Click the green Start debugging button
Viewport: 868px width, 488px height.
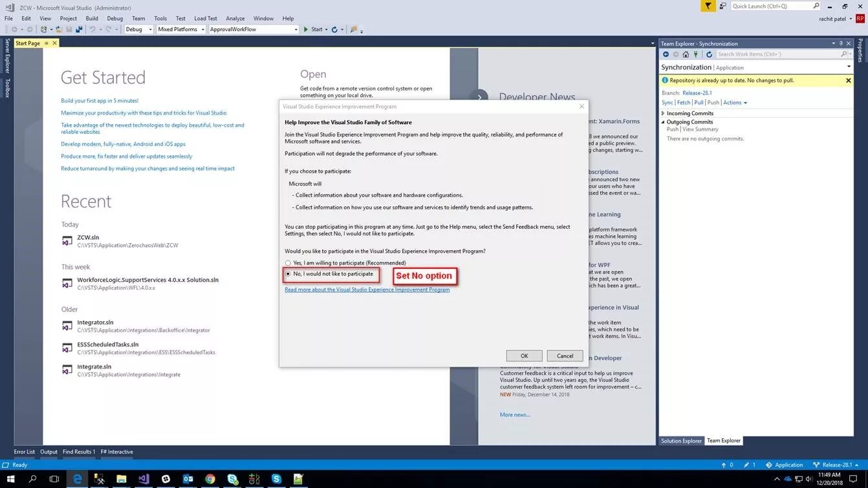[313, 29]
